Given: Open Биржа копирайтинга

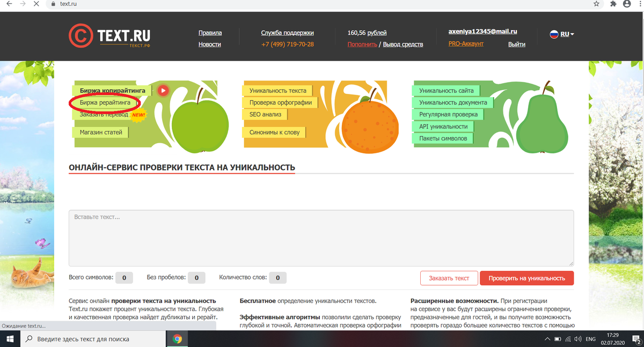Looking at the screenshot, I should (x=112, y=91).
